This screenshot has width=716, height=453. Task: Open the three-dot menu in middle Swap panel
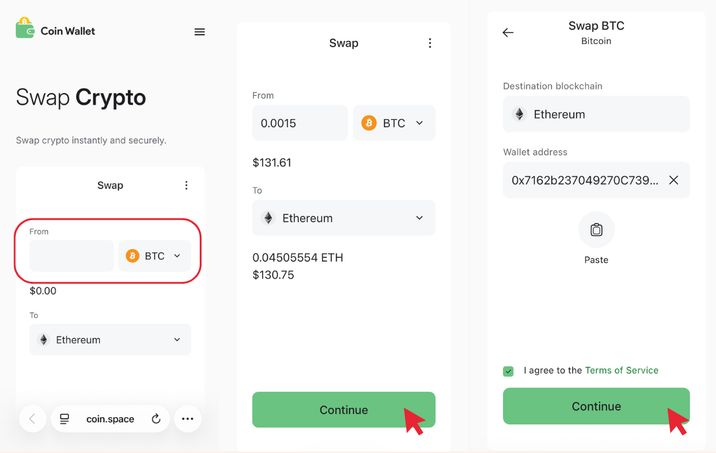pyautogui.click(x=430, y=43)
